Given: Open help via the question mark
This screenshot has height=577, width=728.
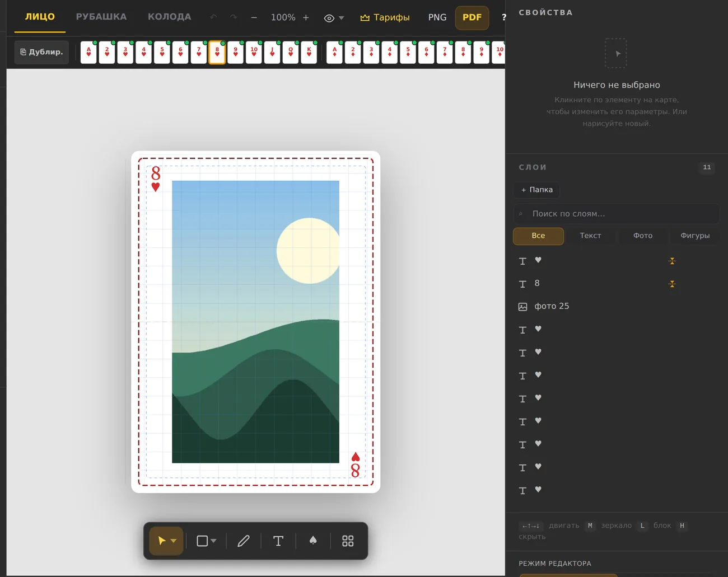Looking at the screenshot, I should [503, 17].
